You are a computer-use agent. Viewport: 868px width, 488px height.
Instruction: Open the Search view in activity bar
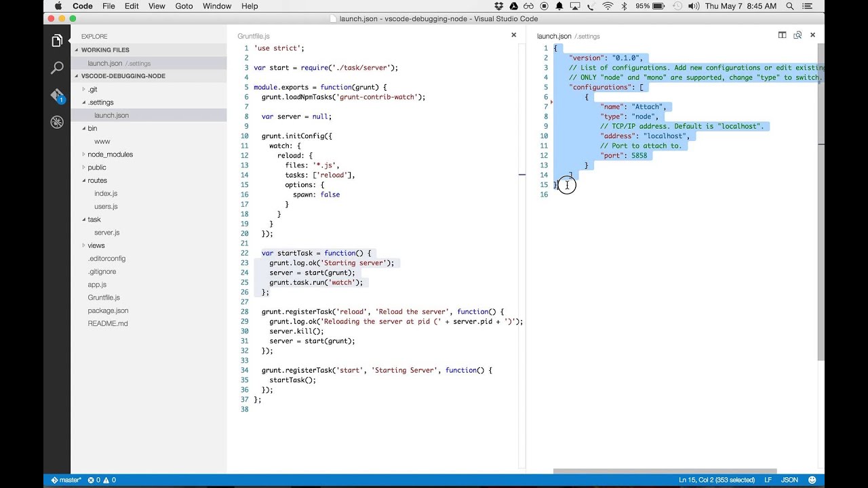tap(57, 68)
